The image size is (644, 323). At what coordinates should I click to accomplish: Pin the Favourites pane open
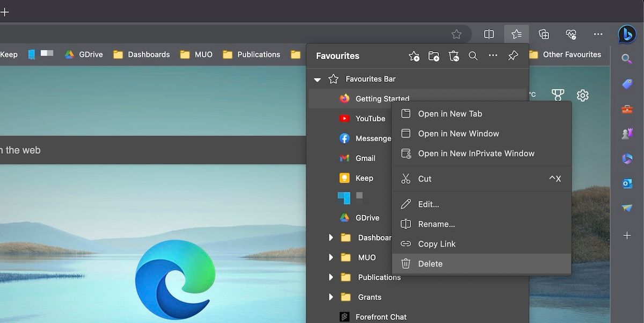(x=513, y=56)
